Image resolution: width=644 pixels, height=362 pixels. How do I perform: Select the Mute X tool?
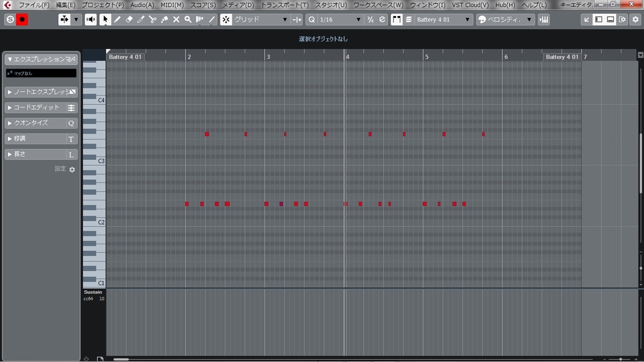tap(176, 19)
